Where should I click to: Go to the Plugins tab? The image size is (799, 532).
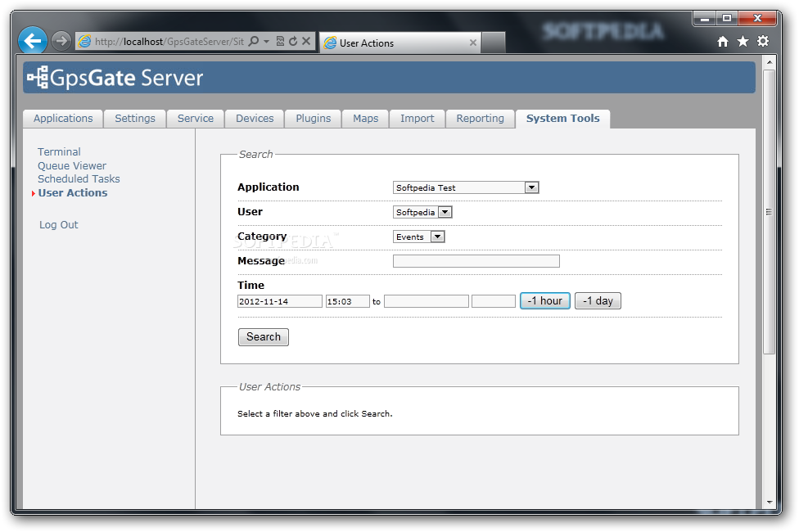(314, 118)
